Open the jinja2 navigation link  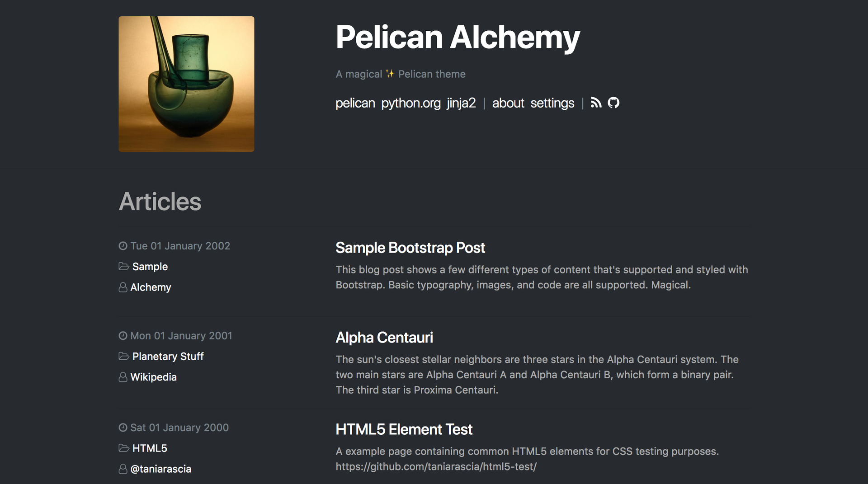[x=461, y=103]
